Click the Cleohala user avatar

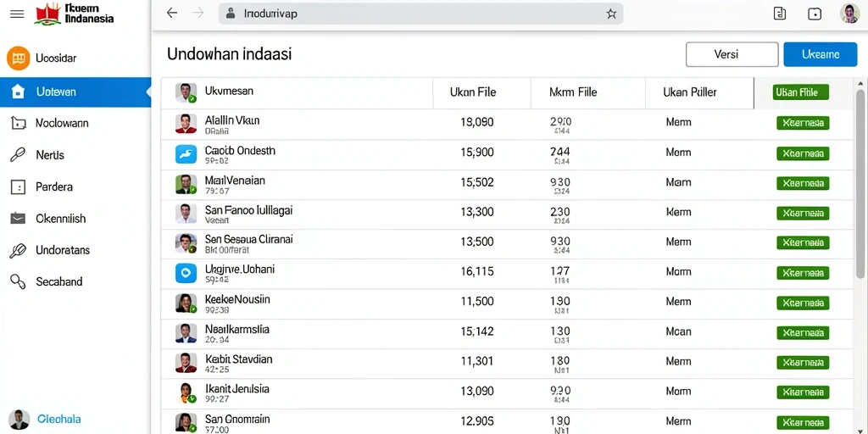pyautogui.click(x=19, y=420)
